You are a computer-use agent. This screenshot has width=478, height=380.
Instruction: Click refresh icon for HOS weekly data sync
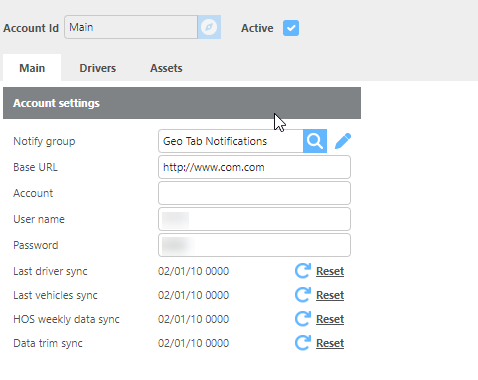pos(303,319)
